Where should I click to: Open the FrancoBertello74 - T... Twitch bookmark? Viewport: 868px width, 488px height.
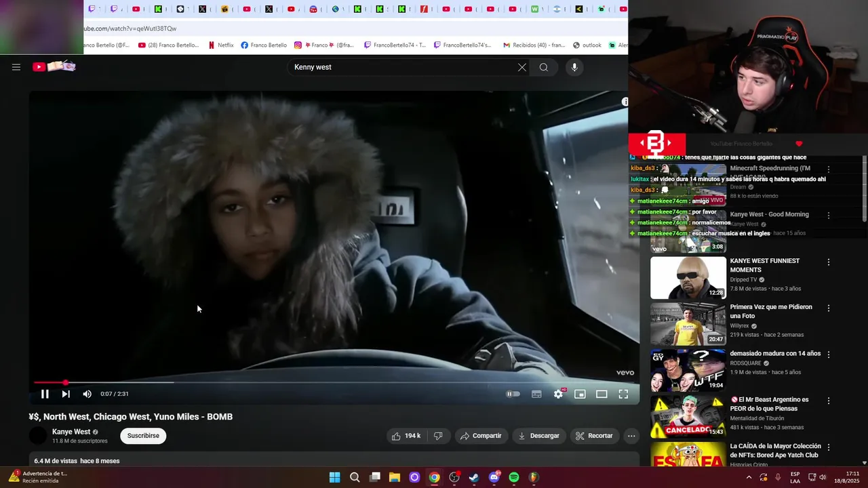(395, 45)
